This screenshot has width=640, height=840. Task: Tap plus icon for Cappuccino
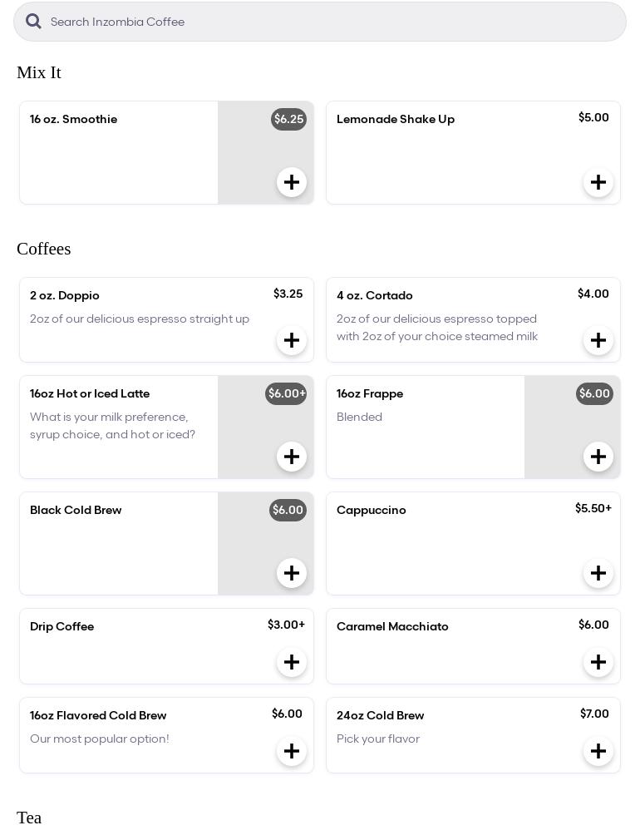tap(598, 573)
